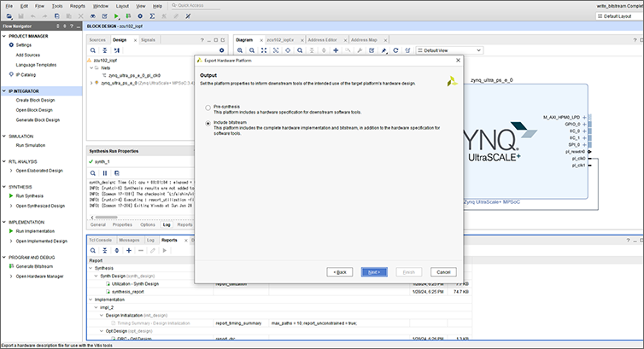The width and height of the screenshot is (644, 349).
Task: Zoom out on the block diagram
Action: (252, 50)
